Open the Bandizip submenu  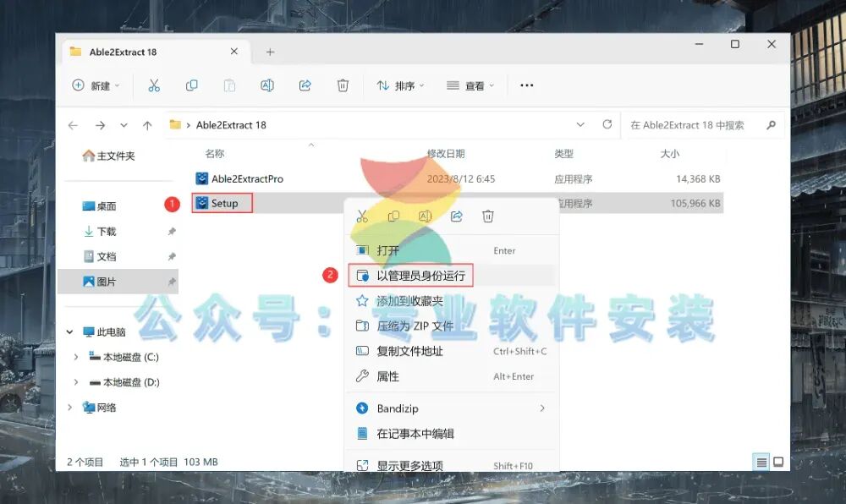click(452, 408)
